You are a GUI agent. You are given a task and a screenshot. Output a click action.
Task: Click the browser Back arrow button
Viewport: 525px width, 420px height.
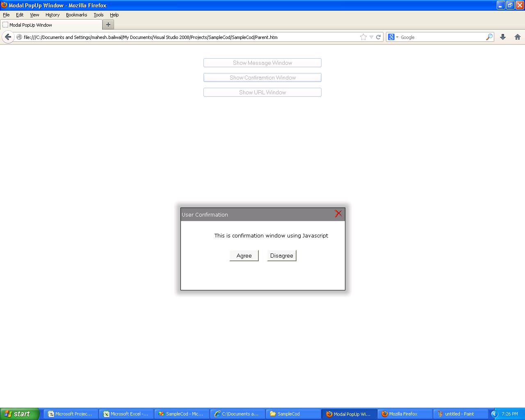(8, 37)
